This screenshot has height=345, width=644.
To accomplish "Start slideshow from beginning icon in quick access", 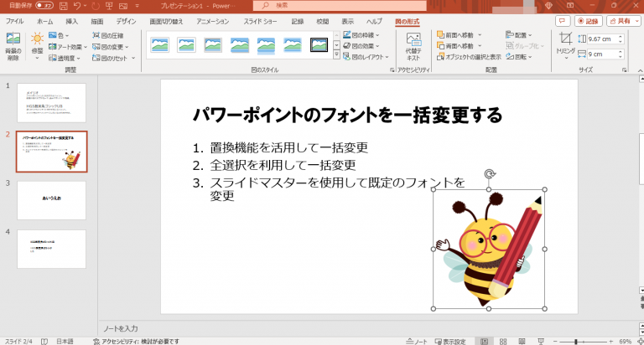I will click(109, 6).
